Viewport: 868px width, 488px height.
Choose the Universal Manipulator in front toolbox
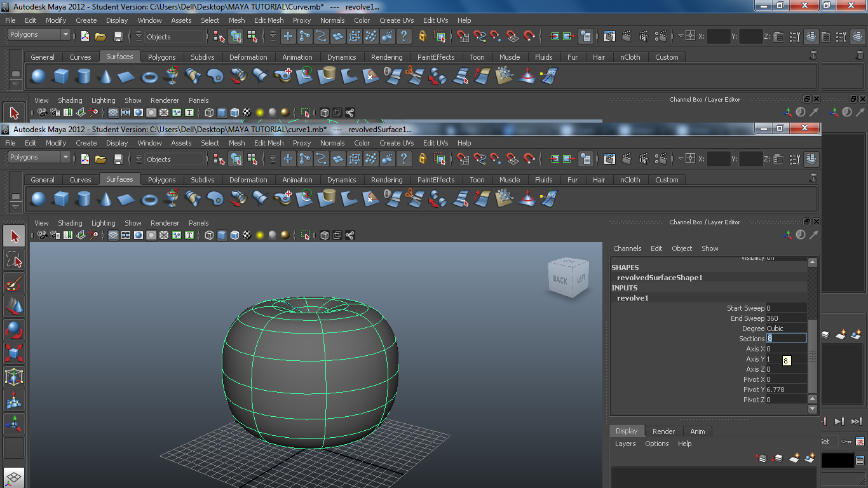14,377
